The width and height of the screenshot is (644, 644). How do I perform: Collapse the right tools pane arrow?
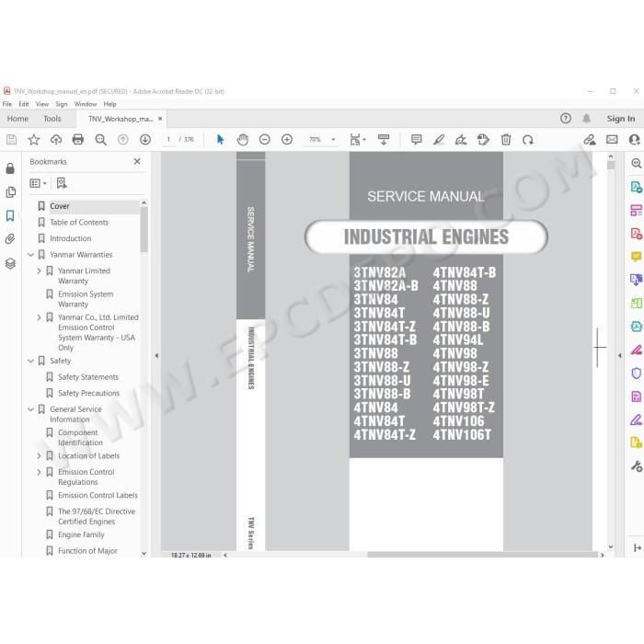click(x=620, y=356)
